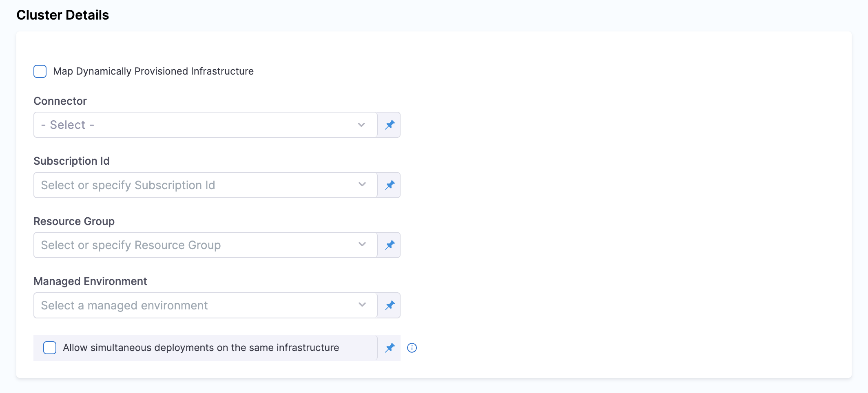This screenshot has height=393, width=868.
Task: Click the pin icon next to Connector
Action: (390, 125)
